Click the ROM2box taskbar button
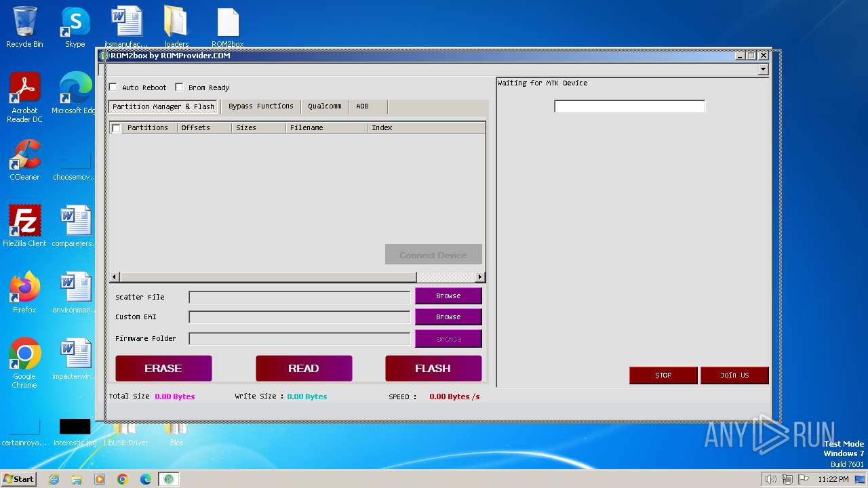Viewport: 868px width, 488px height. tap(169, 479)
